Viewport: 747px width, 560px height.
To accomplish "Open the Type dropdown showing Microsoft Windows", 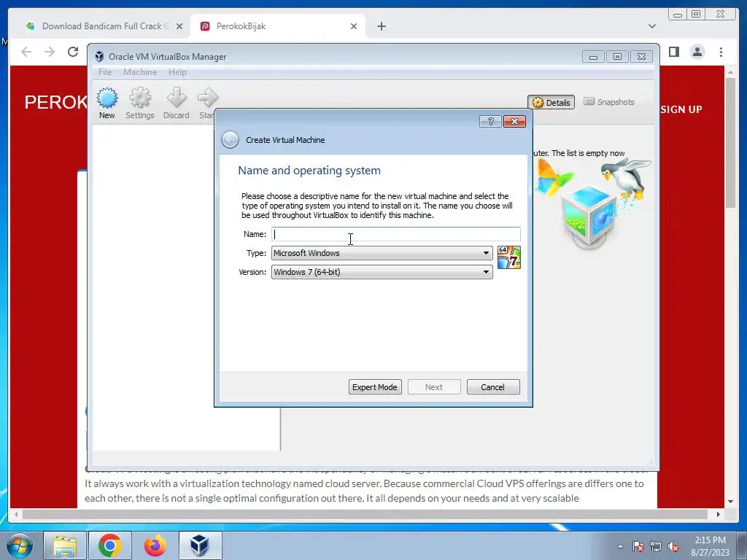I will pos(382,253).
